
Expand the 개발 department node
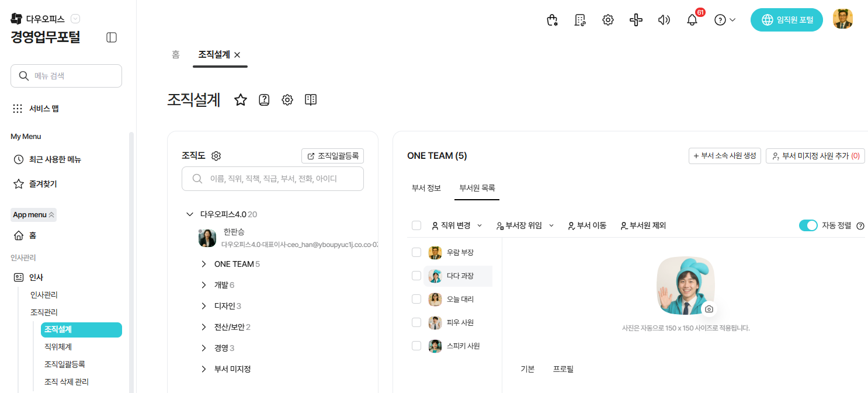point(204,285)
